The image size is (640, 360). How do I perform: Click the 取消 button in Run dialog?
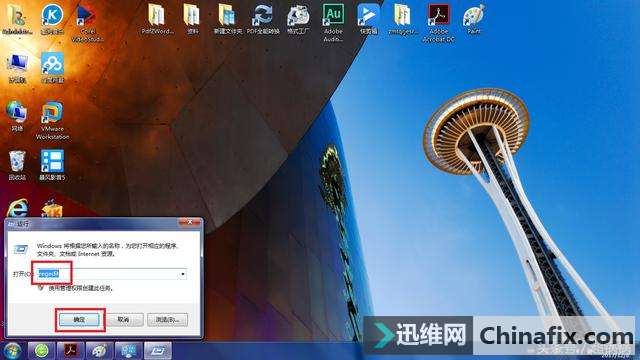(x=123, y=319)
